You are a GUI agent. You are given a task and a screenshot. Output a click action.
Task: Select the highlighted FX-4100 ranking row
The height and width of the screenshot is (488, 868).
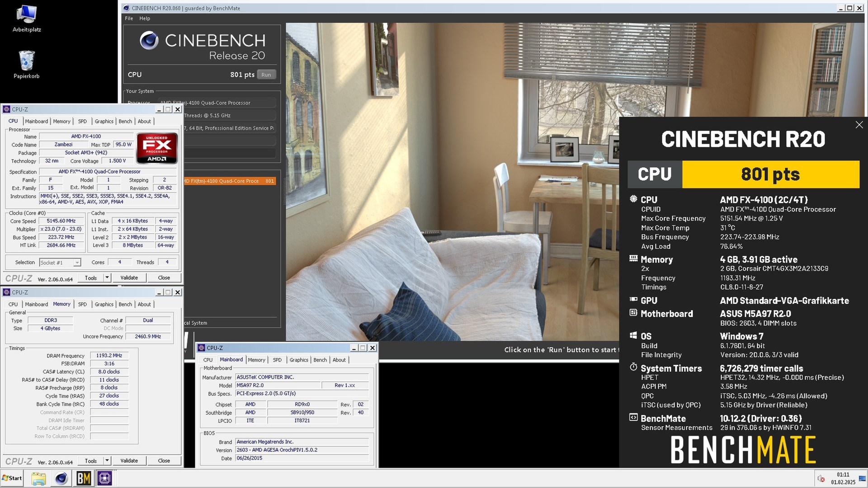[x=230, y=181]
